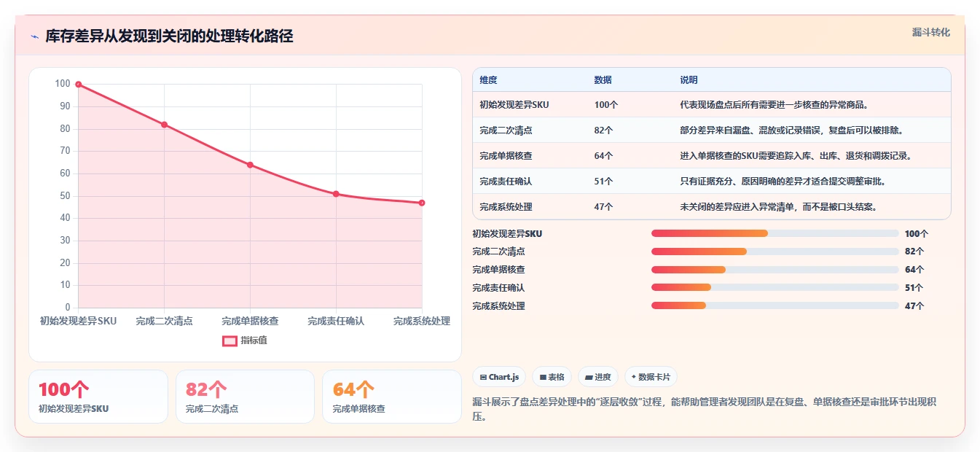This screenshot has height=452, width=980.
Task: Click the progress bar for 初始发现差异SKU
Action: [x=775, y=233]
